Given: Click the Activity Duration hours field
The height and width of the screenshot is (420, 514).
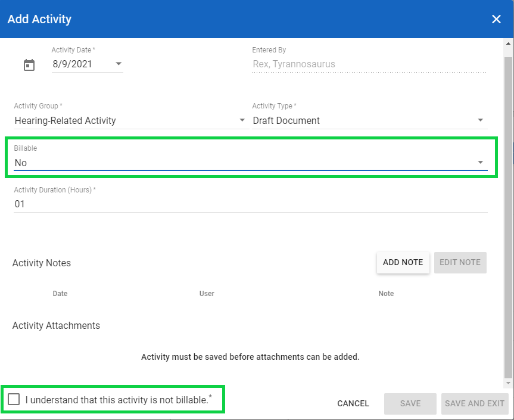Looking at the screenshot, I should click(119, 204).
